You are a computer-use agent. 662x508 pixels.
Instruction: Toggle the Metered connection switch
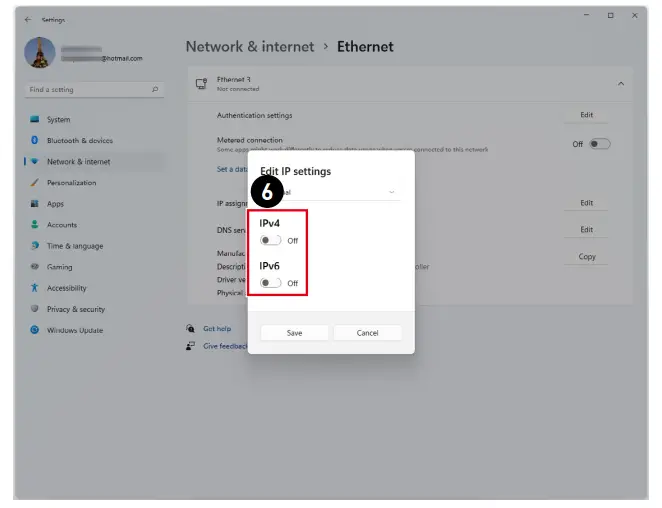click(599, 144)
